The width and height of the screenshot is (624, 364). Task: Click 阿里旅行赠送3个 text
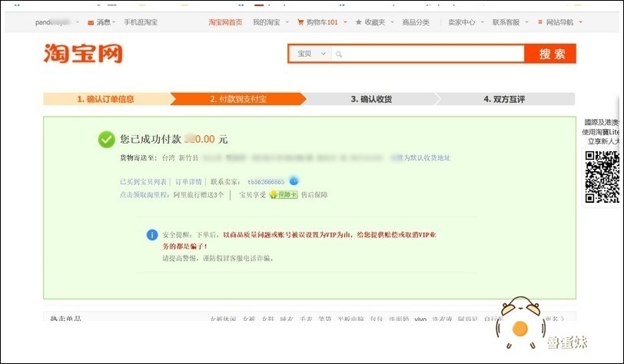pyautogui.click(x=198, y=195)
